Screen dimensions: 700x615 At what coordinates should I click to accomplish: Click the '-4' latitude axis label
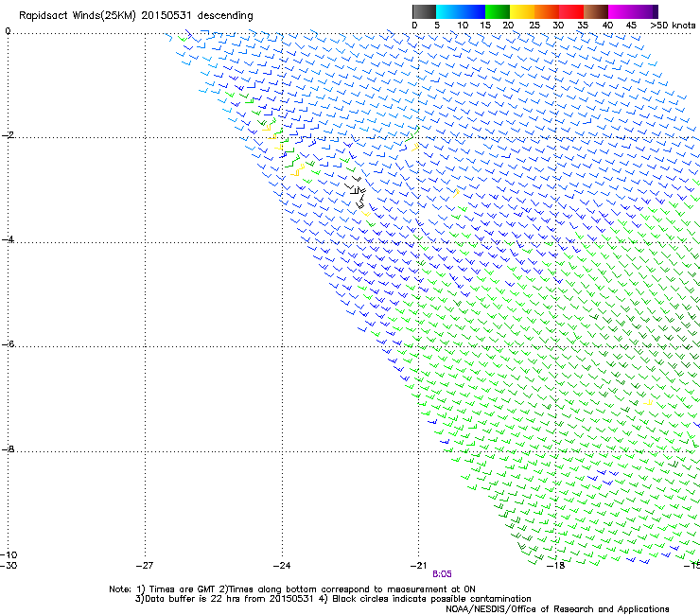(x=8, y=239)
